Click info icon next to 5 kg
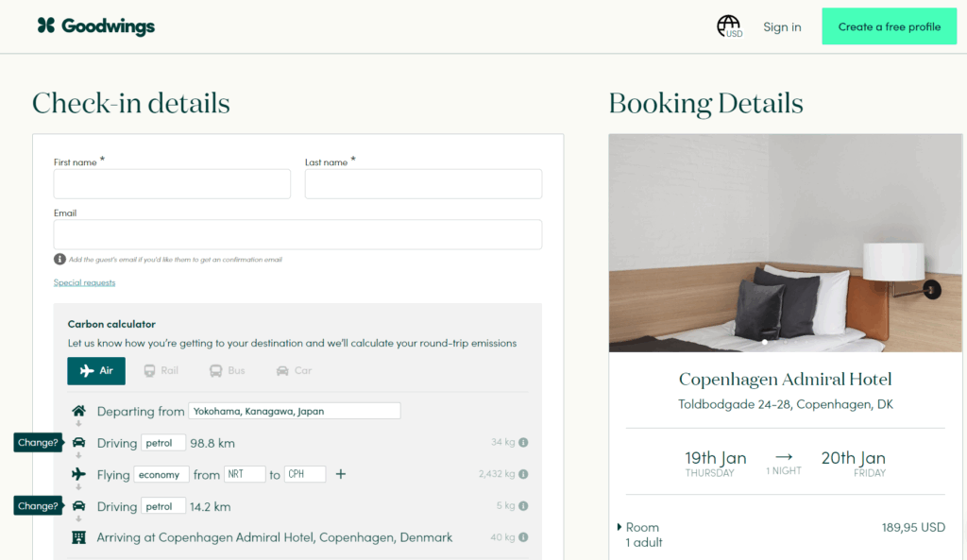Screen dimensions: 967x560 (x=523, y=506)
